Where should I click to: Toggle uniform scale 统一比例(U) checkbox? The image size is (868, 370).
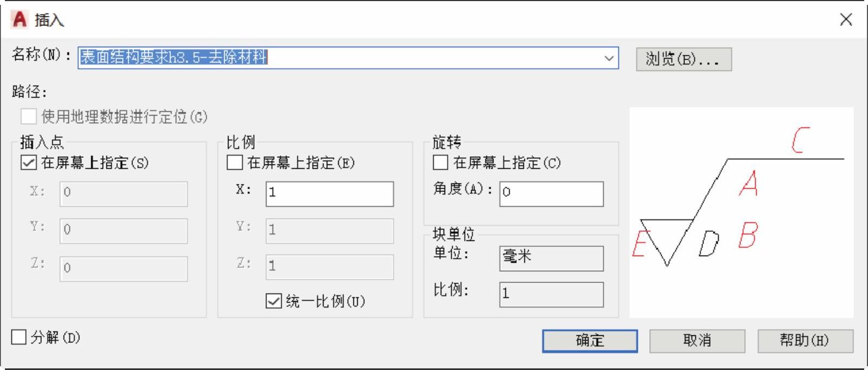pos(274,301)
